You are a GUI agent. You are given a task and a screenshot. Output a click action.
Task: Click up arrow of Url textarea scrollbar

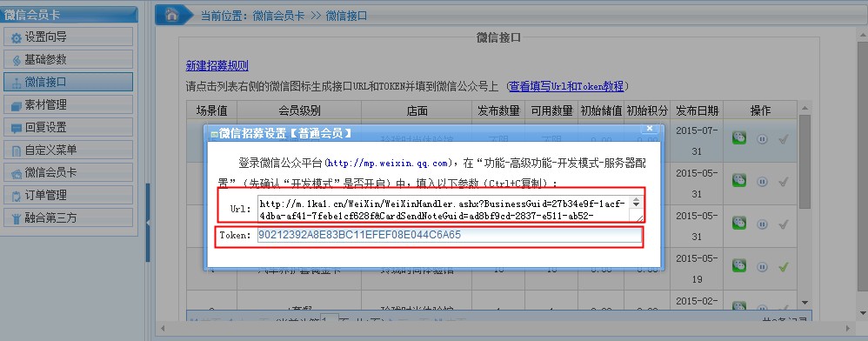[636, 200]
